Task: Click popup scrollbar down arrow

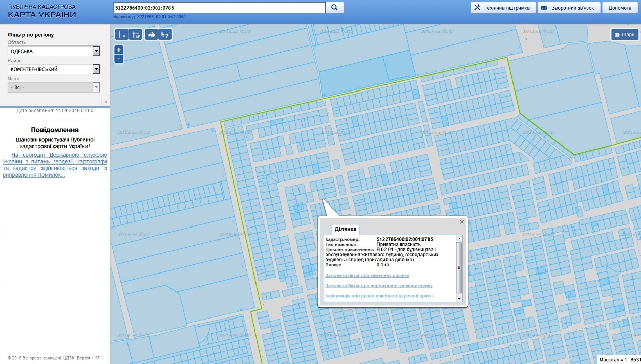Action: click(459, 299)
